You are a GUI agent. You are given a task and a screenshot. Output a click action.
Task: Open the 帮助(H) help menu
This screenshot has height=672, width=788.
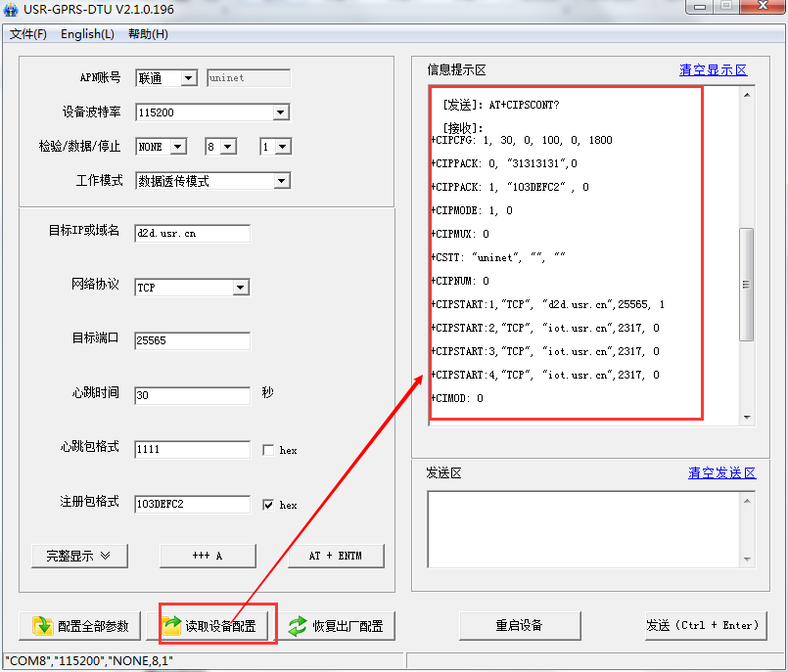click(147, 33)
